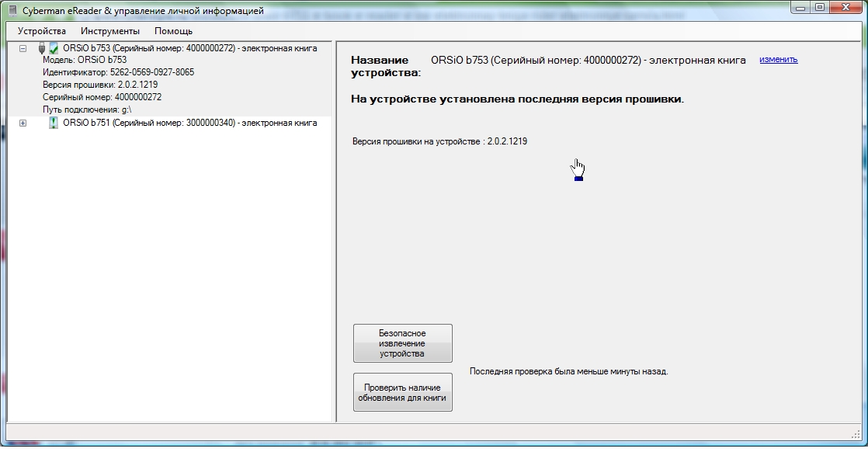Viewport: 868px width, 466px height.
Task: Click the ORSiO b753 connected device icon
Action: tap(41, 48)
